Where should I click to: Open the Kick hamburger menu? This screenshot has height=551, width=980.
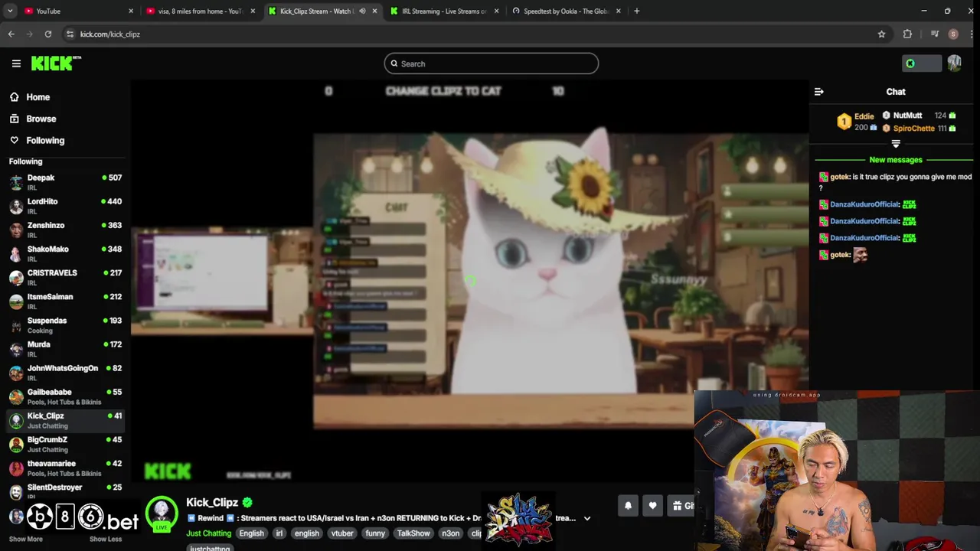pos(16,64)
